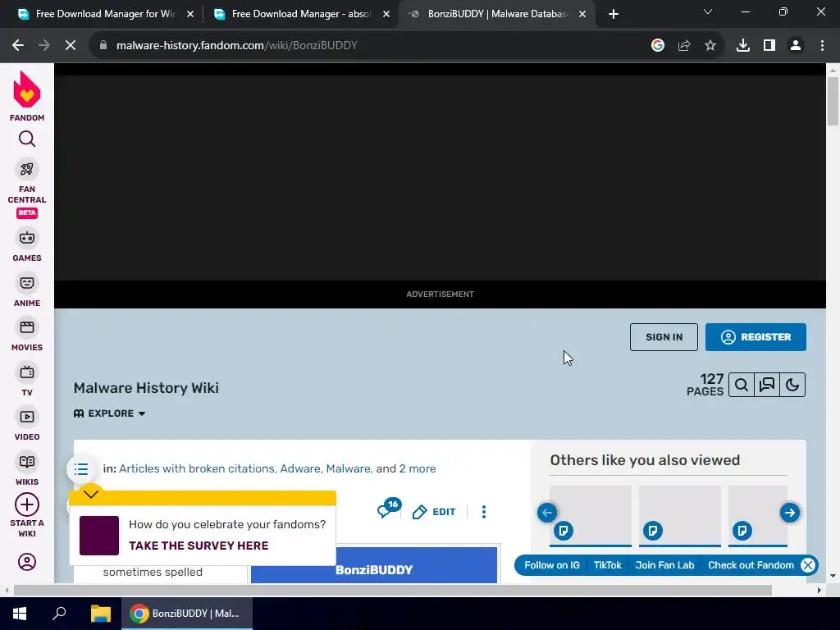The image size is (840, 630).
Task: Open table of contents icon
Action: 81,469
